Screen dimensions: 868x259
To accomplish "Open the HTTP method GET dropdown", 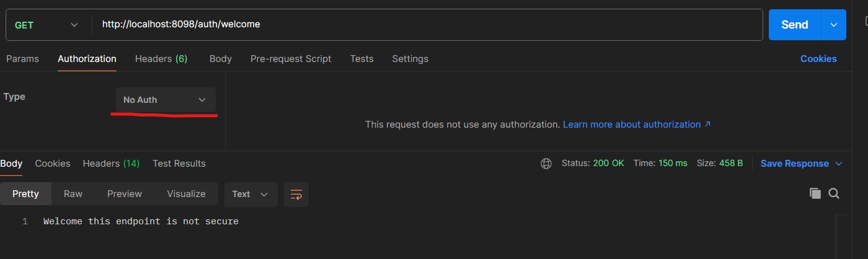I will tap(46, 25).
